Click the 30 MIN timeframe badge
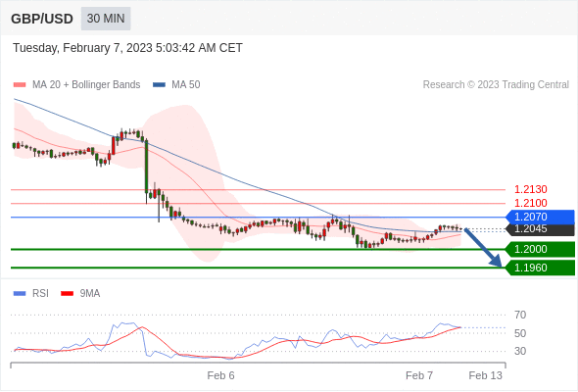The image size is (578, 392). pyautogui.click(x=106, y=19)
